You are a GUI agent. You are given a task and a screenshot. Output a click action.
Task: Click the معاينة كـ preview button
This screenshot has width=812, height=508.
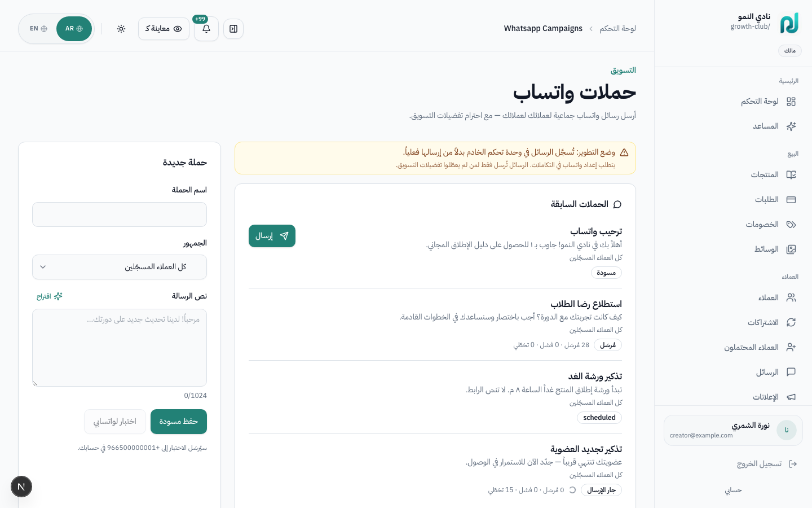(164, 29)
